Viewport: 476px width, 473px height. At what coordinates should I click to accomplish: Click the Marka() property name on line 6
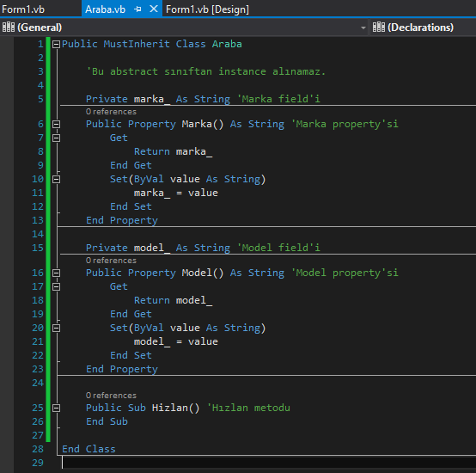(x=203, y=124)
